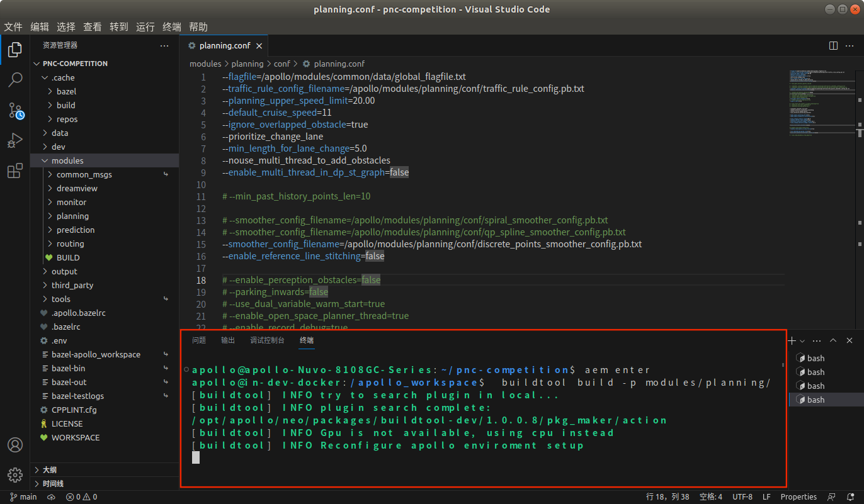Open the WORKSPACE file in explorer
The height and width of the screenshot is (504, 864).
click(75, 437)
